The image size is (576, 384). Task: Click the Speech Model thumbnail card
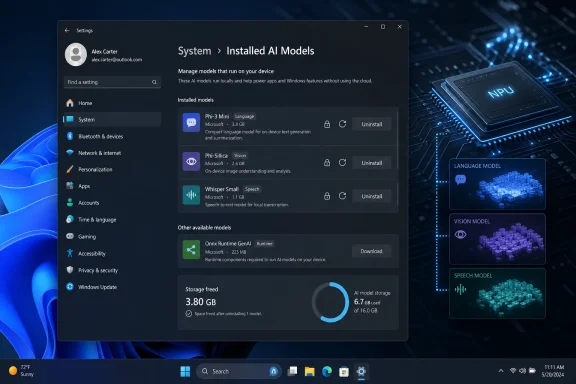497,293
